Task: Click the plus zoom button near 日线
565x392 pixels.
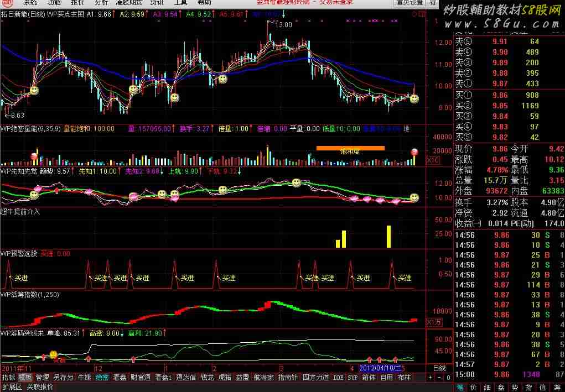Action: click(430, 377)
